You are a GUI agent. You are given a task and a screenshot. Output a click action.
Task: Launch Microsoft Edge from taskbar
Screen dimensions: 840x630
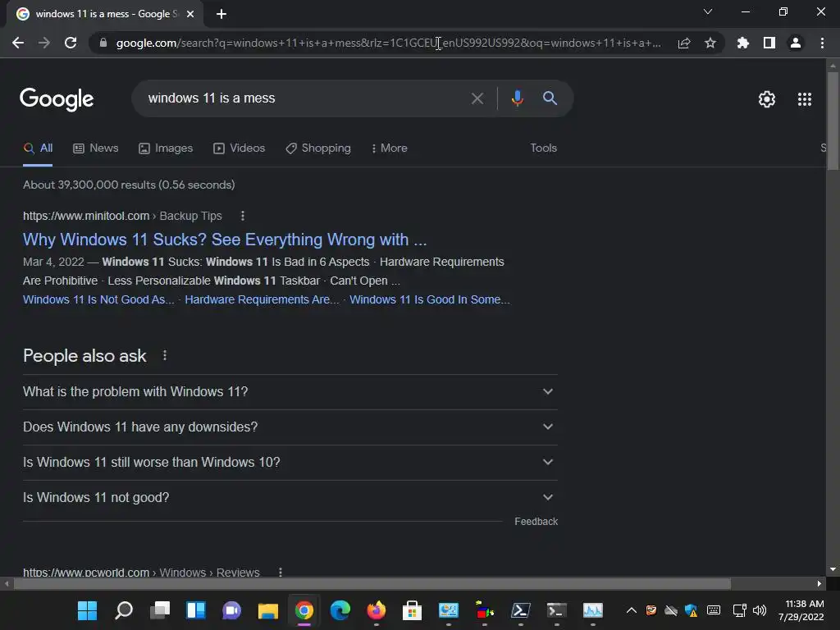click(x=340, y=610)
